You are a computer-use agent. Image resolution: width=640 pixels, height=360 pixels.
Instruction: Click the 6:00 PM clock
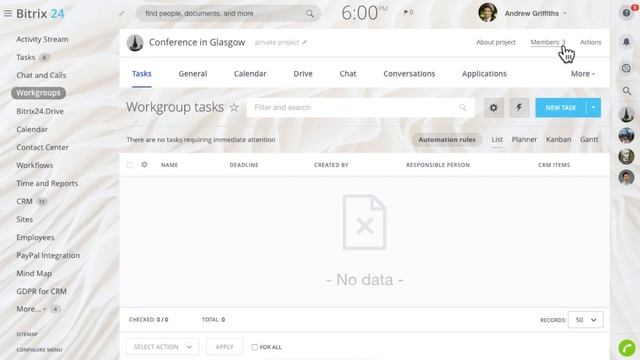(364, 13)
